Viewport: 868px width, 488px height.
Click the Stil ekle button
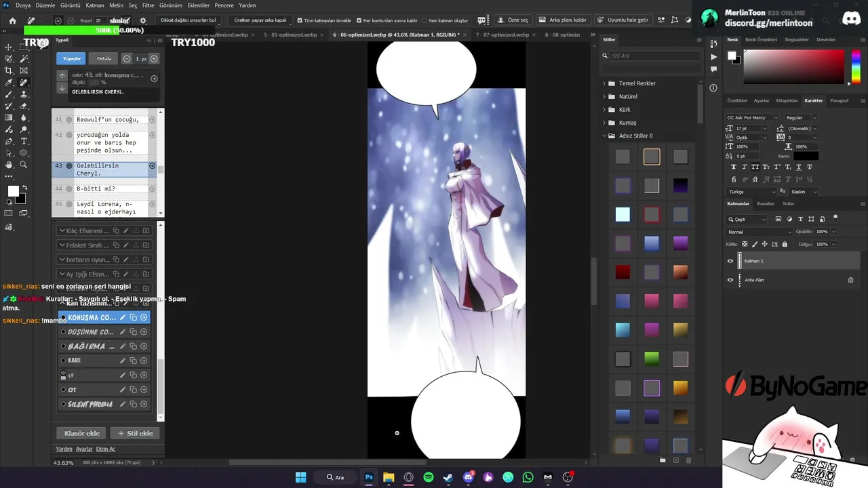[x=135, y=433]
